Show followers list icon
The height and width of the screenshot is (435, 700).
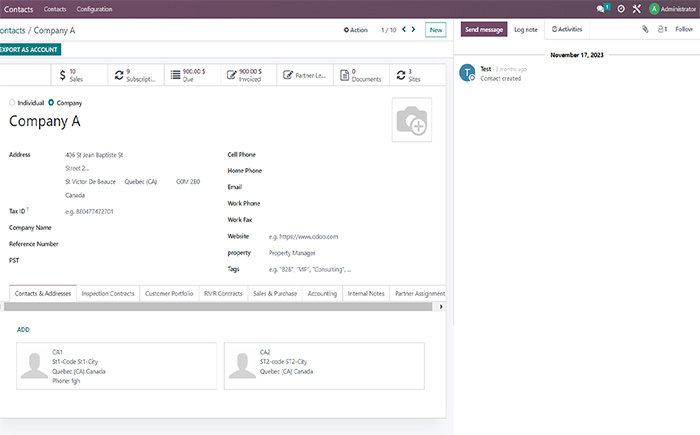[662, 29]
